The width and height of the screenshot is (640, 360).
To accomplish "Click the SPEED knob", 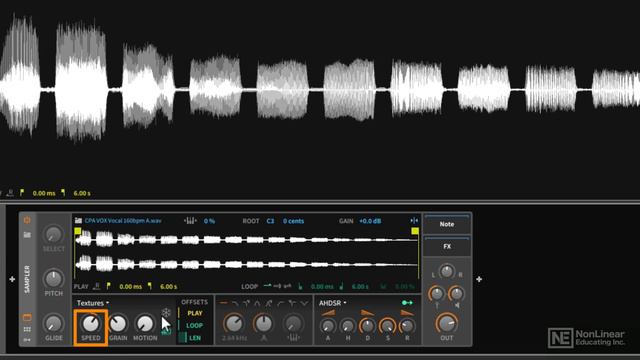I will tap(91, 324).
